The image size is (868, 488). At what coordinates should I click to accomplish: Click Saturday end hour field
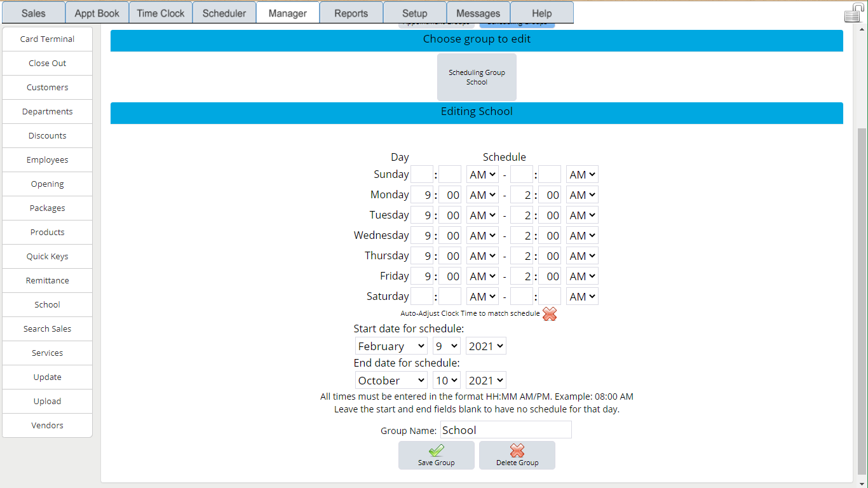pyautogui.click(x=522, y=297)
